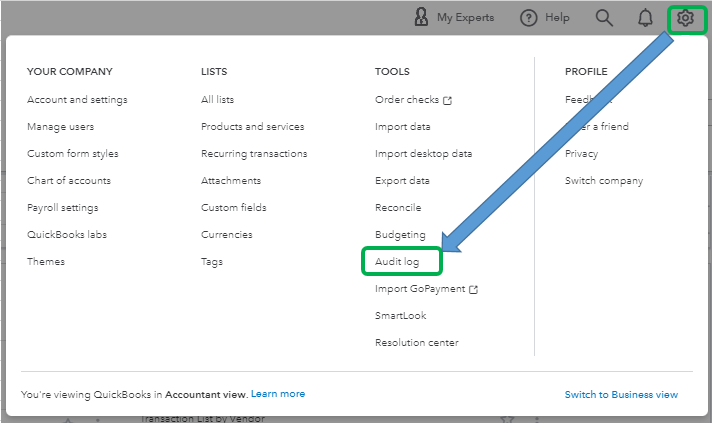Viewport: 712px width, 423px height.
Task: Choose Recurring transactions under Lists
Action: 254,154
